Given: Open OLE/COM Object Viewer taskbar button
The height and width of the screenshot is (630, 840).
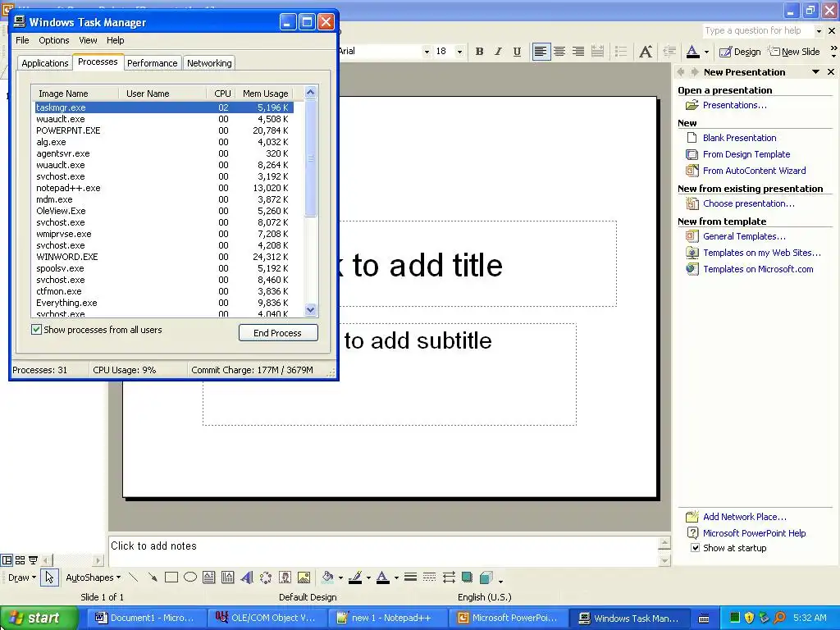Looking at the screenshot, I should [266, 619].
